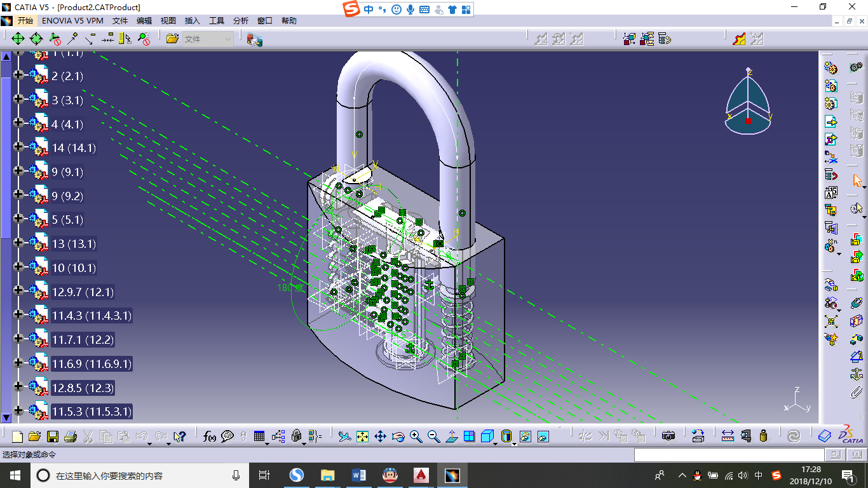
Task: Open the 开始 menu
Action: point(25,21)
